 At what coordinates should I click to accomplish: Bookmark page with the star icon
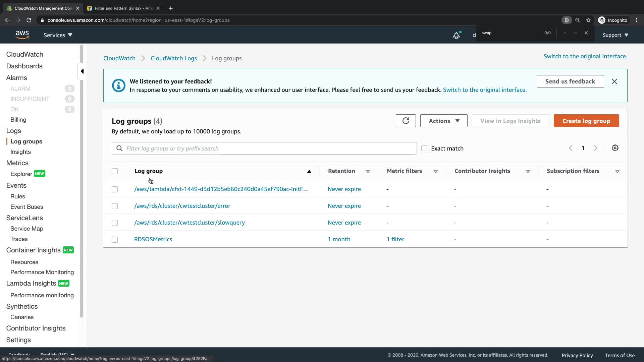[588, 20]
